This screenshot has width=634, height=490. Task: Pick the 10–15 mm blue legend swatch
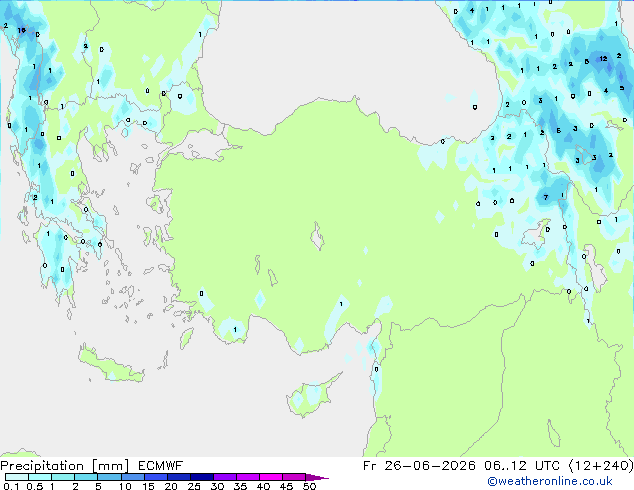pyautogui.click(x=132, y=477)
